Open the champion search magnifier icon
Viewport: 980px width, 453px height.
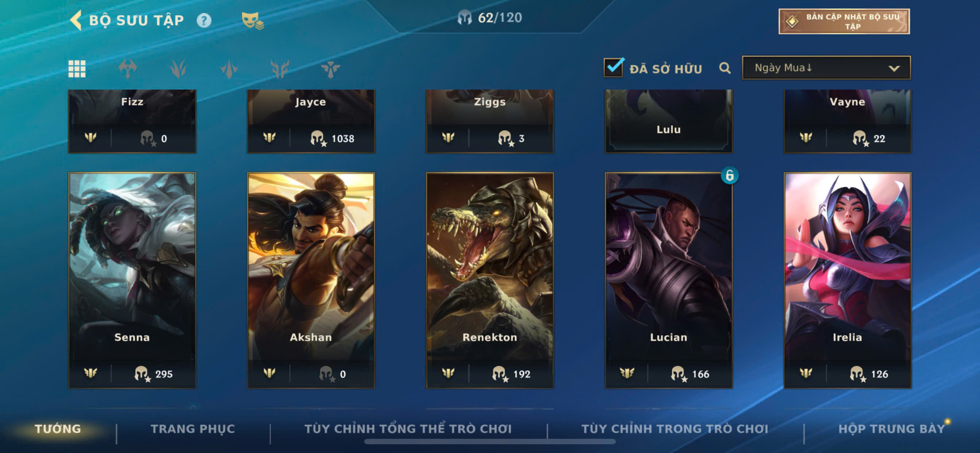tap(725, 69)
